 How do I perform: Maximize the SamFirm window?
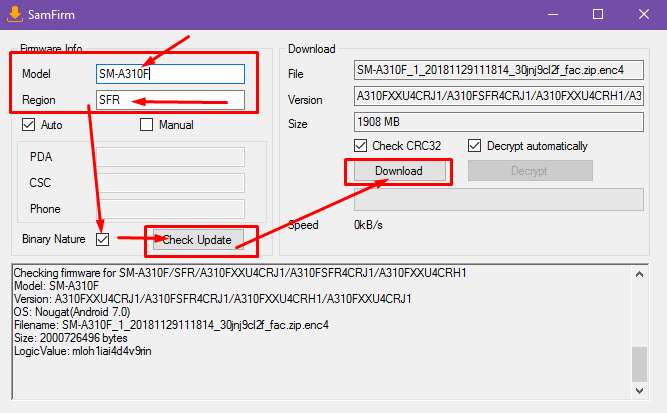(598, 14)
